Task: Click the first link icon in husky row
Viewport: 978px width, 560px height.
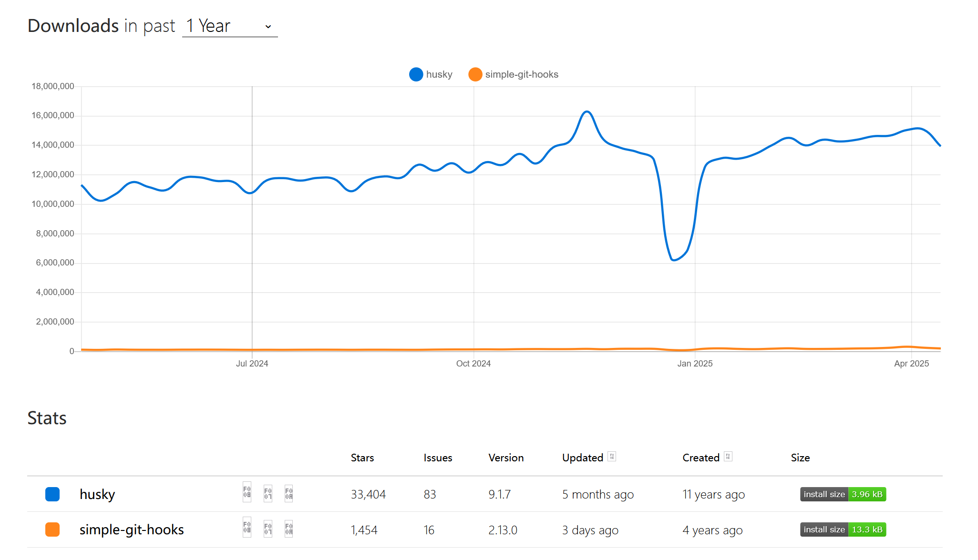Action: 247,493
